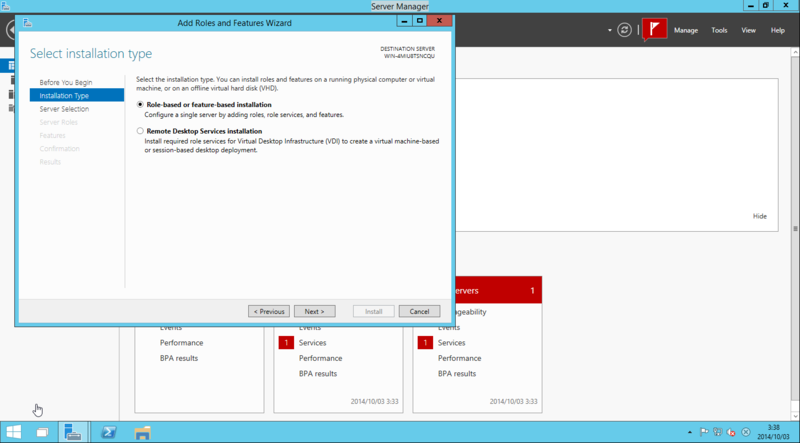Image resolution: width=800 pixels, height=443 pixels.
Task: Click the Server Manager title bar icon
Action: click(6, 6)
